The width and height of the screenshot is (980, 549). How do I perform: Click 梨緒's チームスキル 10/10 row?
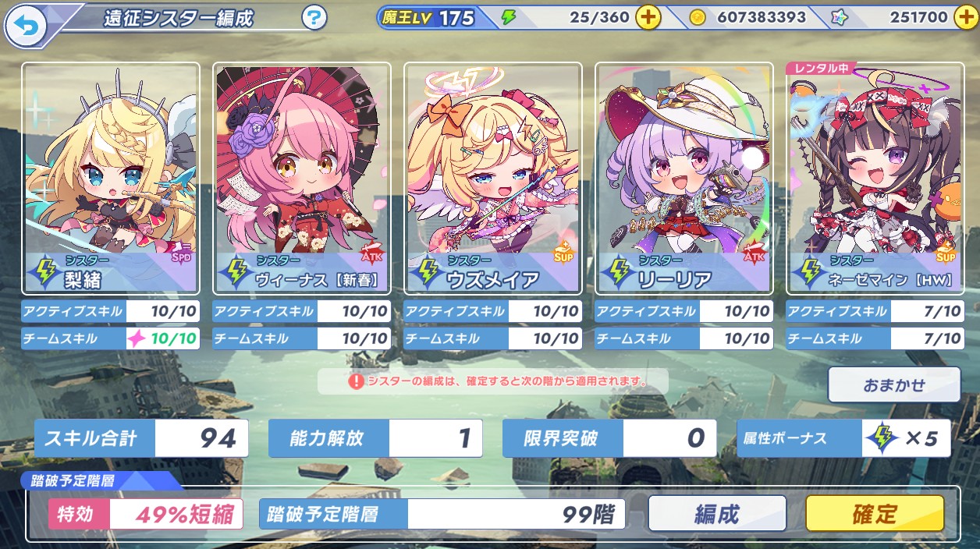tap(111, 338)
